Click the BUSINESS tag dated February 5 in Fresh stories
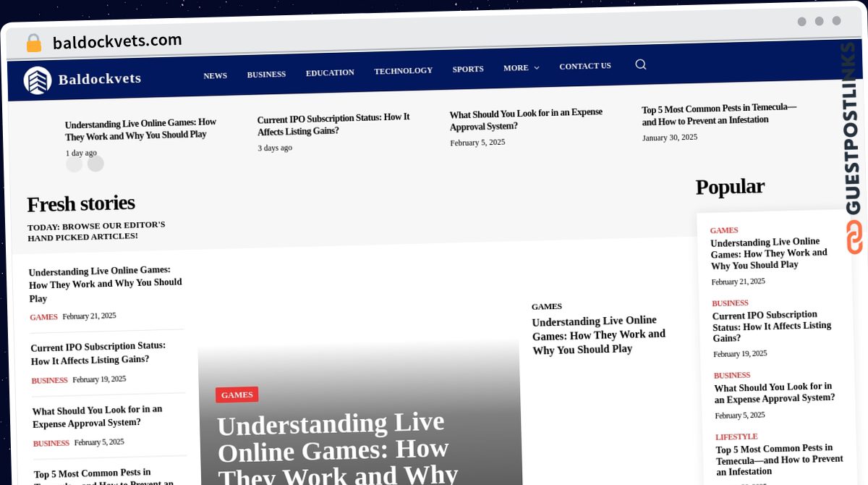Image resolution: width=868 pixels, height=485 pixels. [51, 443]
